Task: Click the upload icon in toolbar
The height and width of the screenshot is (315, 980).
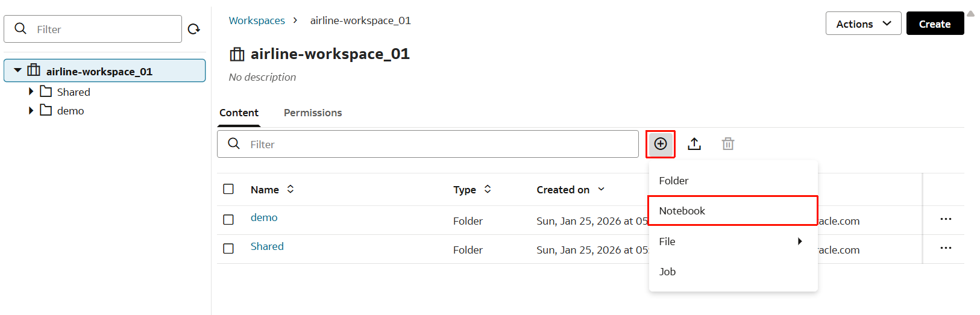Action: click(694, 144)
